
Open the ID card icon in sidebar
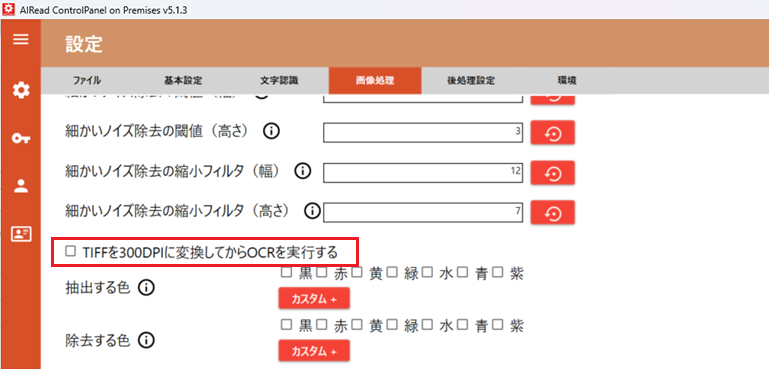21,234
